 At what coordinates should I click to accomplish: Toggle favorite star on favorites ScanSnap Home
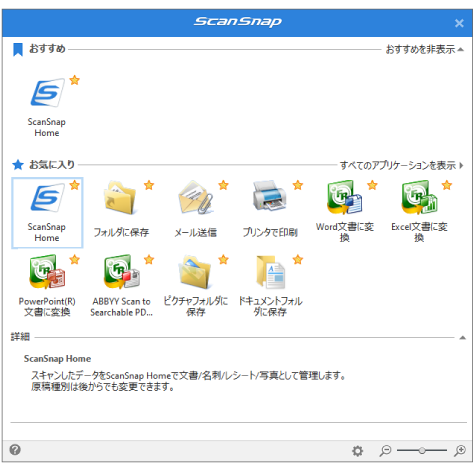coord(75,185)
